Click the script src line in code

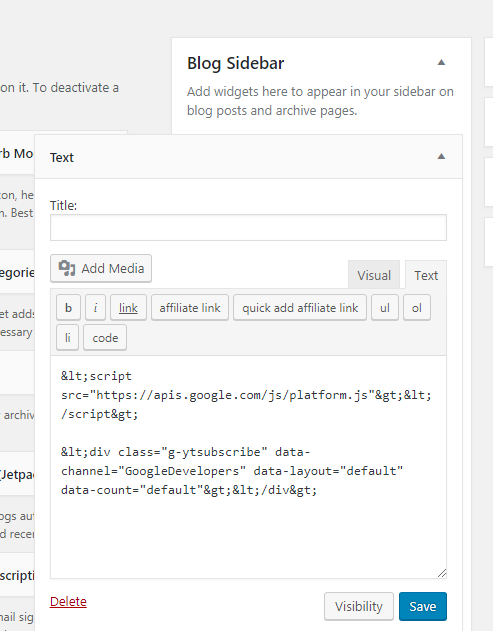(246, 395)
